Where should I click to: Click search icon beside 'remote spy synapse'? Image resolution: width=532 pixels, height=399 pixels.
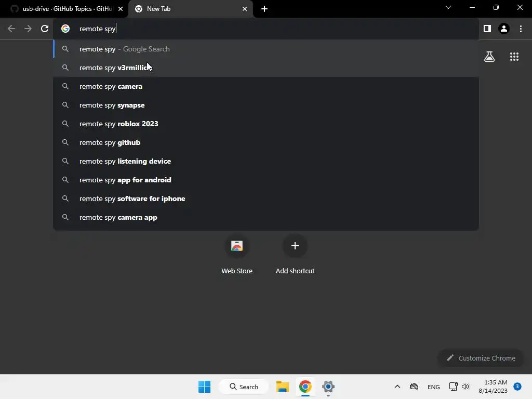click(x=65, y=105)
